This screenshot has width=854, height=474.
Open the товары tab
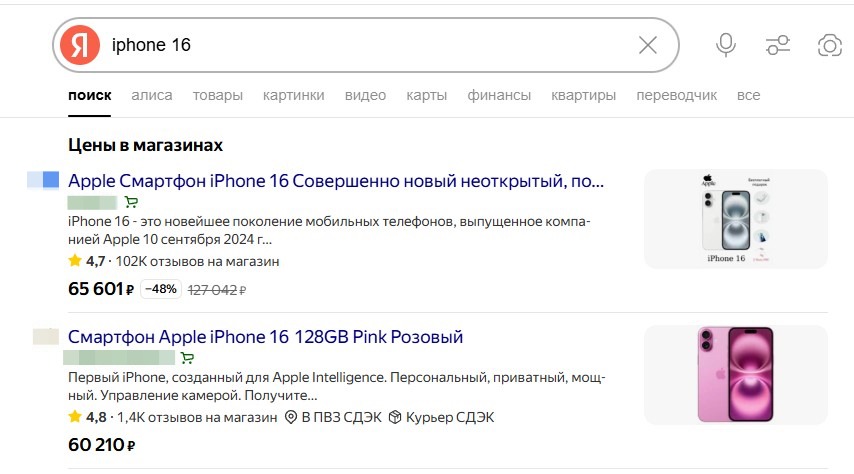(217, 95)
